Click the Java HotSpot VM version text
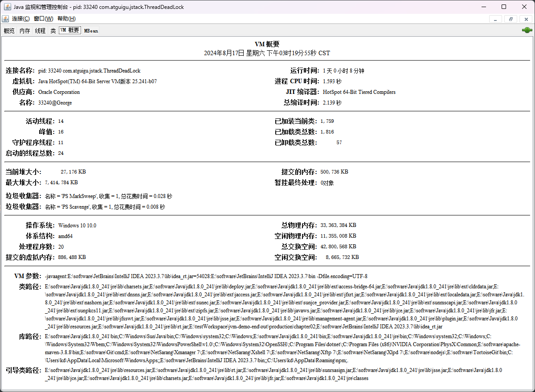Screen dimensions: 535x392 (98, 81)
